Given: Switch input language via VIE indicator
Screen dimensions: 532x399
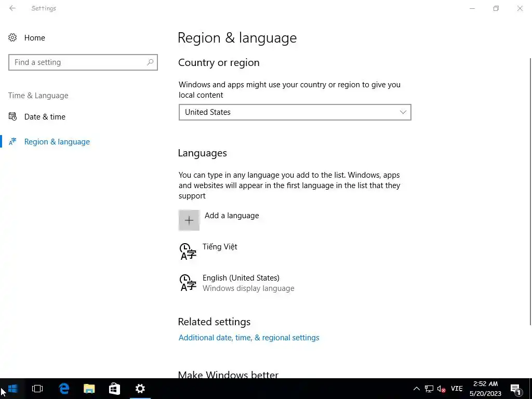Looking at the screenshot, I should [x=457, y=389].
